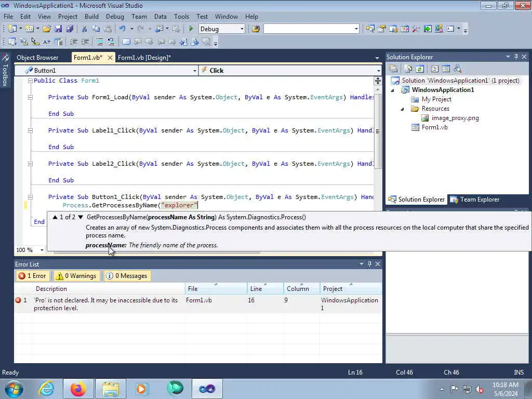Undo the last edit

(123, 29)
